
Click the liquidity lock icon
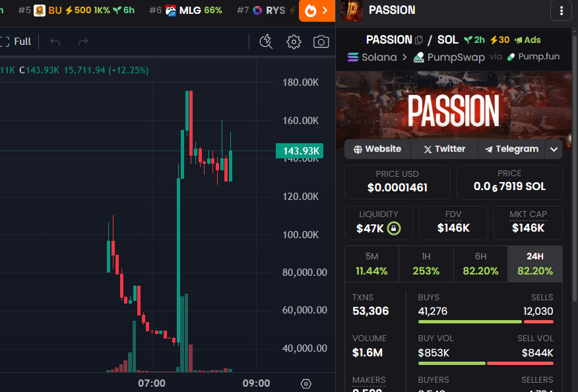click(394, 228)
